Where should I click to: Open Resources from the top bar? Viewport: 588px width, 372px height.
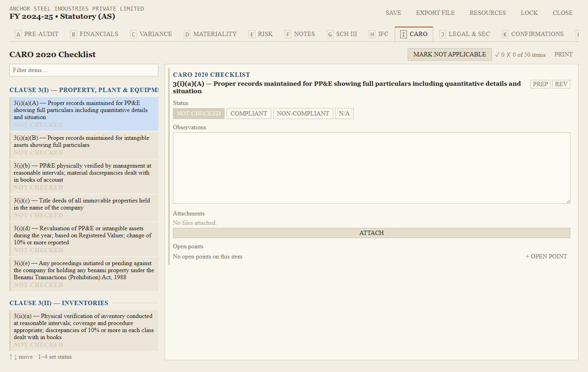488,13
